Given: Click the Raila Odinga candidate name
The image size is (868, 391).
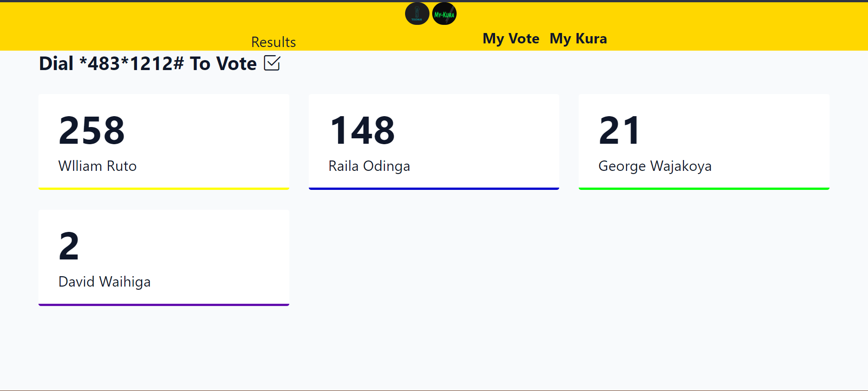Looking at the screenshot, I should coord(369,166).
